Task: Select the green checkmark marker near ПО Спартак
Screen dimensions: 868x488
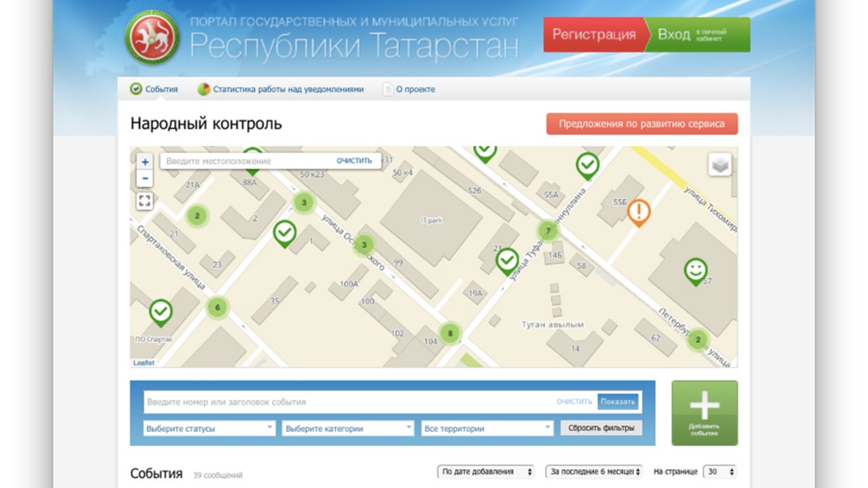Action: click(x=160, y=309)
